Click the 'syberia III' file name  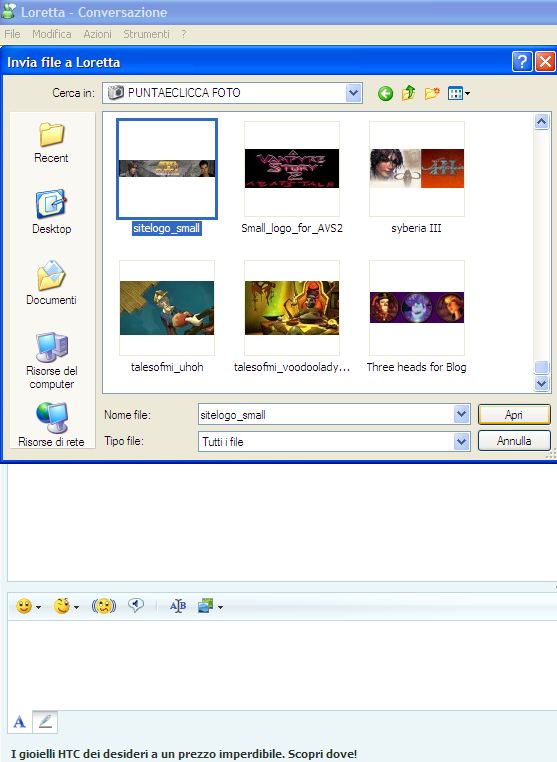(417, 228)
